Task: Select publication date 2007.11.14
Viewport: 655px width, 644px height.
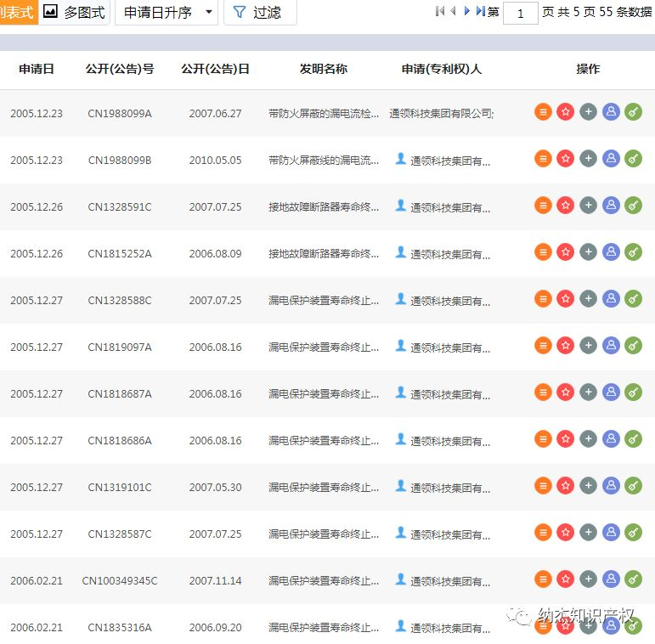Action: (215, 581)
